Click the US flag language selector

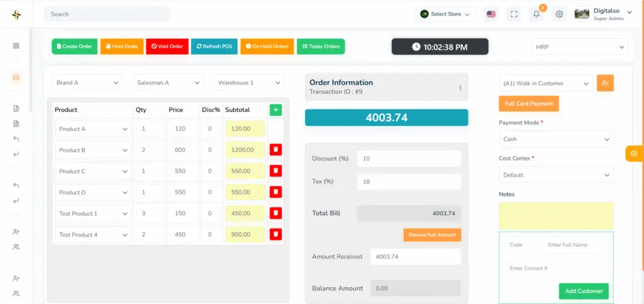click(x=491, y=14)
